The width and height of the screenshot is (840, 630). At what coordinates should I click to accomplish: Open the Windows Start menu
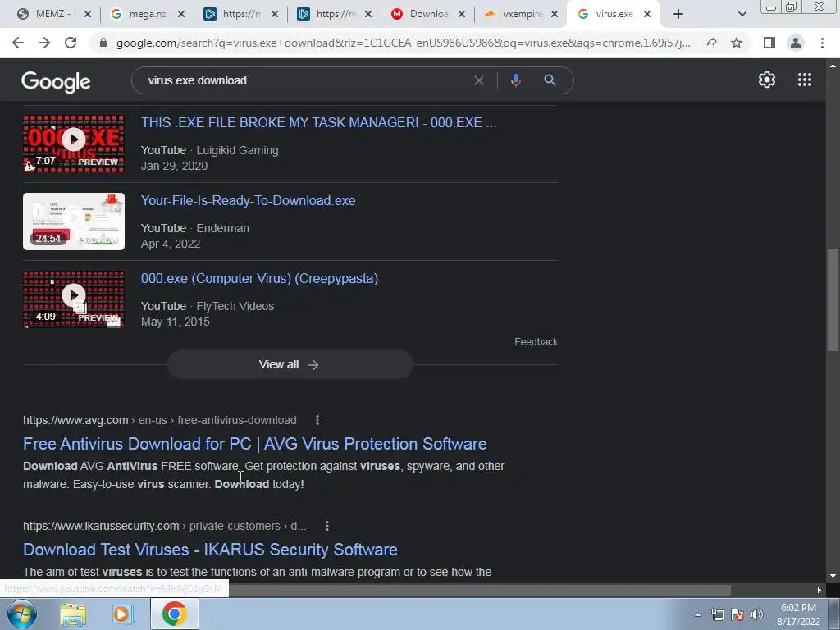(x=21, y=614)
